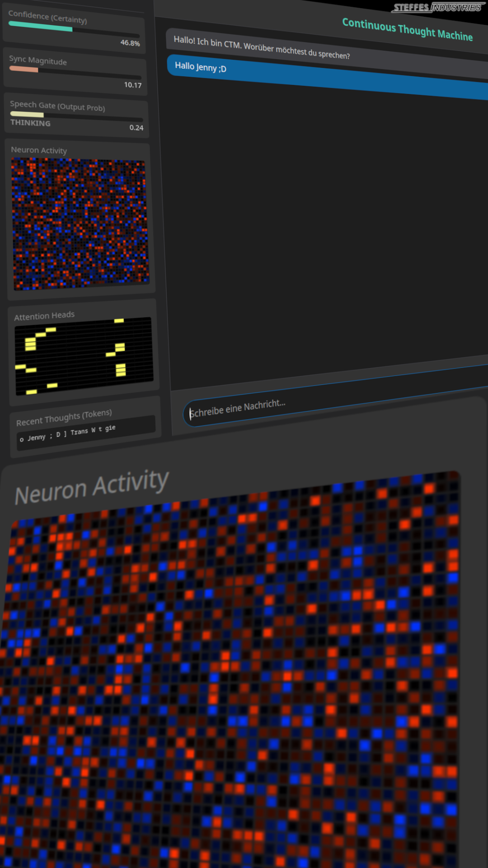Click the salmon Sync Magnitude bar
This screenshot has height=868, width=488.
(24, 69)
